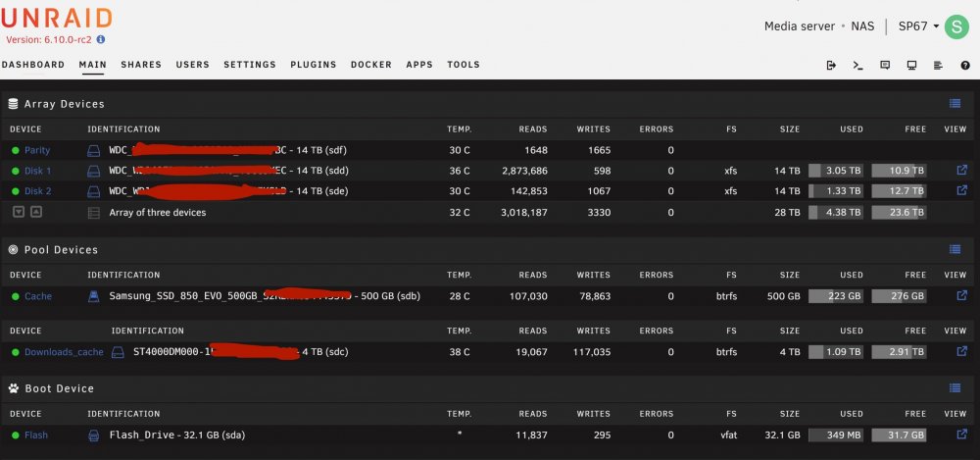980x460 pixels.
Task: Toggle Boot Device list view icon
Action: coord(955,388)
